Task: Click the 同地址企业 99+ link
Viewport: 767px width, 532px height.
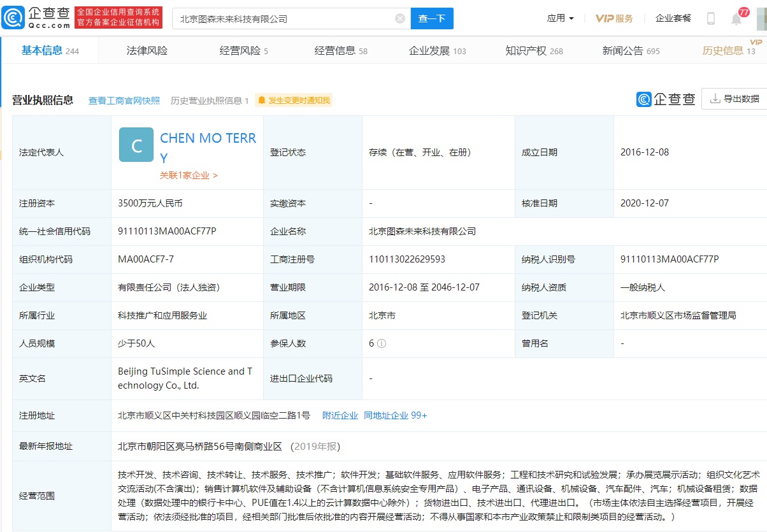Action: (396, 415)
